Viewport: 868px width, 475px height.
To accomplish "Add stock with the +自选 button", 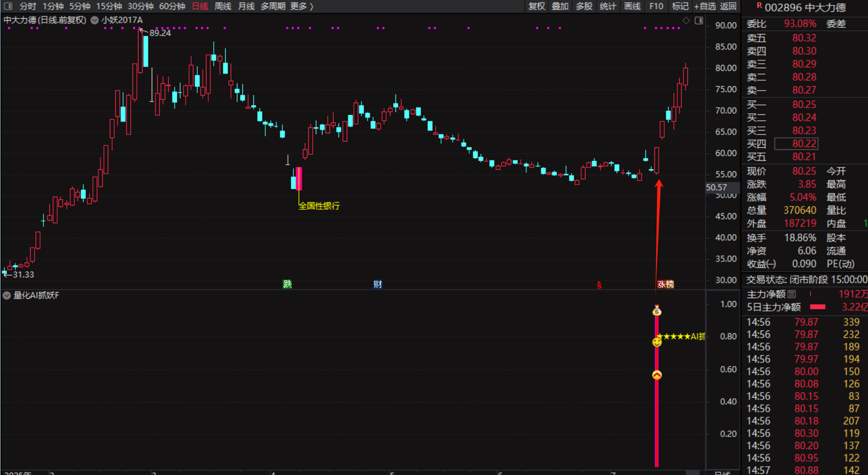I will 705,6.
